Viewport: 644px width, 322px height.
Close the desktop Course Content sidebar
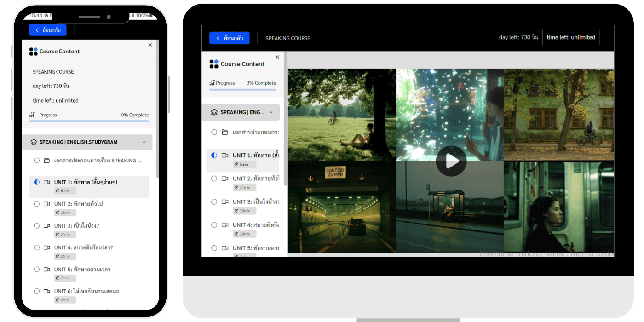[277, 57]
